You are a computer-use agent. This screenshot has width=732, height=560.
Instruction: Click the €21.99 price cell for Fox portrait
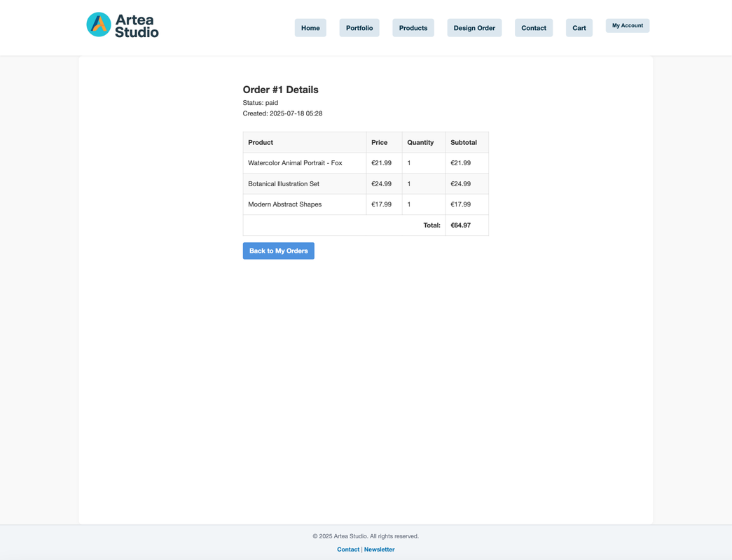click(384, 163)
